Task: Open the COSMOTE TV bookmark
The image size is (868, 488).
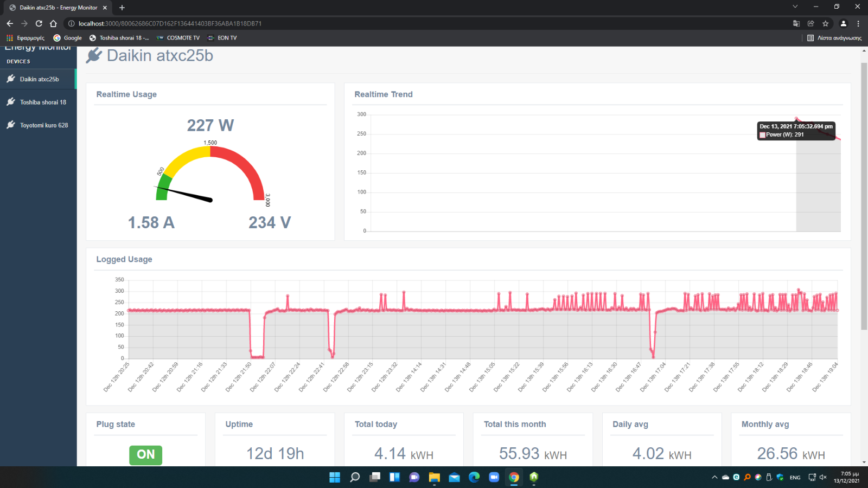Action: click(178, 38)
